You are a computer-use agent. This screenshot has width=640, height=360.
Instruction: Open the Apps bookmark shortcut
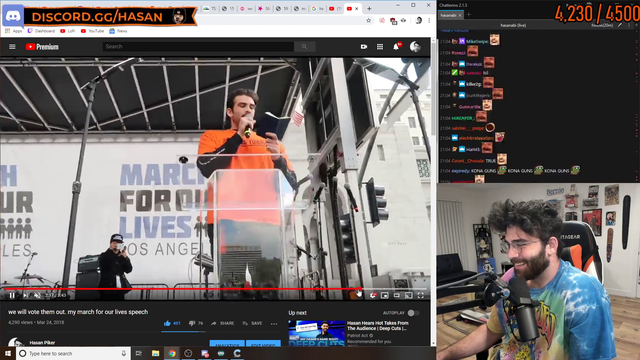pyautogui.click(x=13, y=31)
